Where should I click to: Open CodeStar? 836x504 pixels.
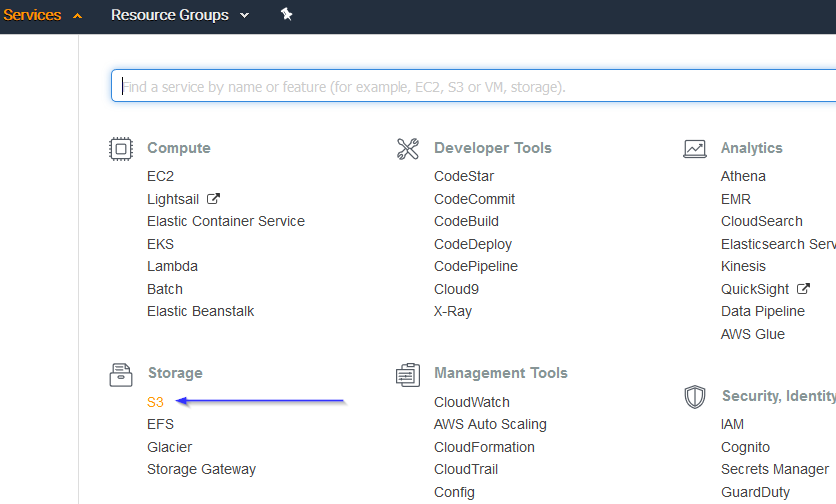click(464, 176)
